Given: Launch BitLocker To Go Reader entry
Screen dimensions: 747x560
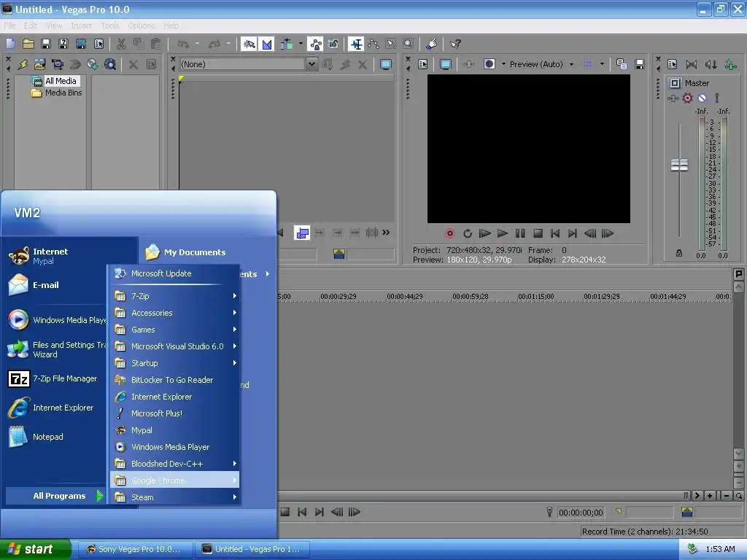Looking at the screenshot, I should (x=174, y=379).
